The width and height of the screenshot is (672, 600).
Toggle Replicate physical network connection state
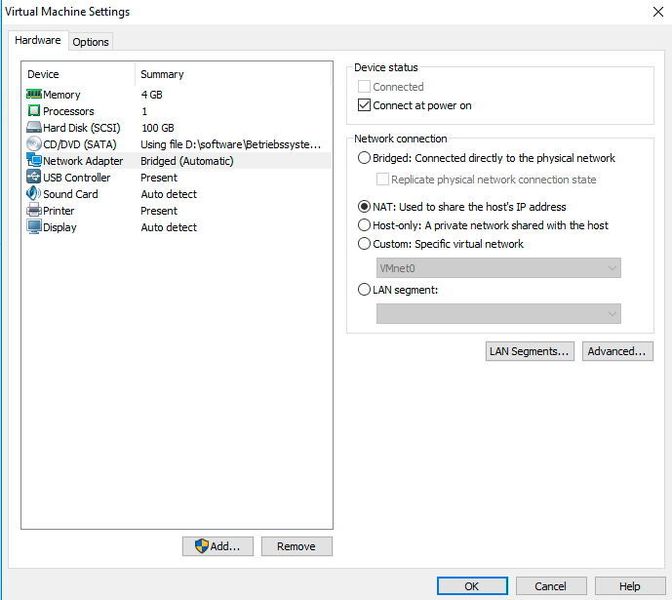point(382,179)
